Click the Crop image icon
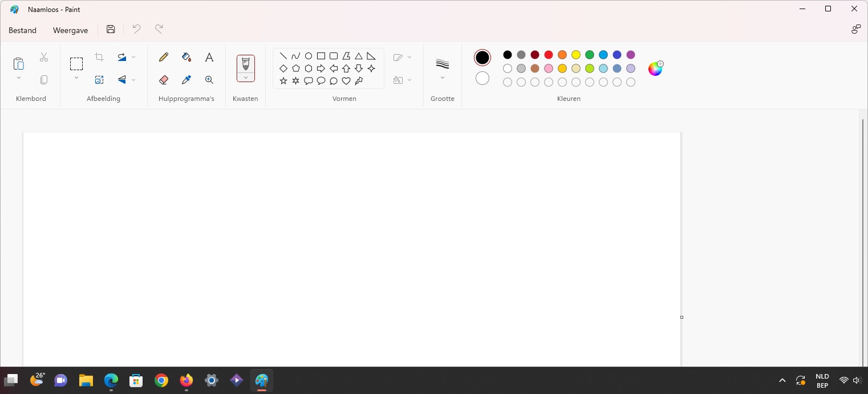This screenshot has width=868, height=394. pyautogui.click(x=99, y=57)
